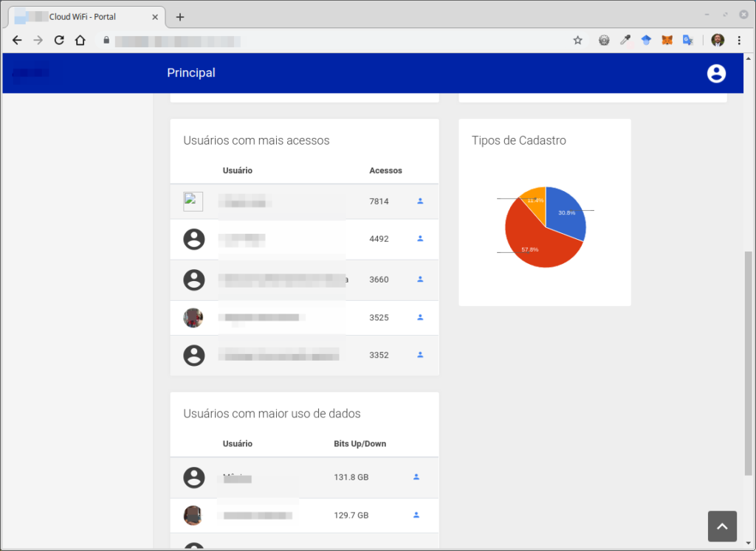Reload the current page

pos(59,41)
